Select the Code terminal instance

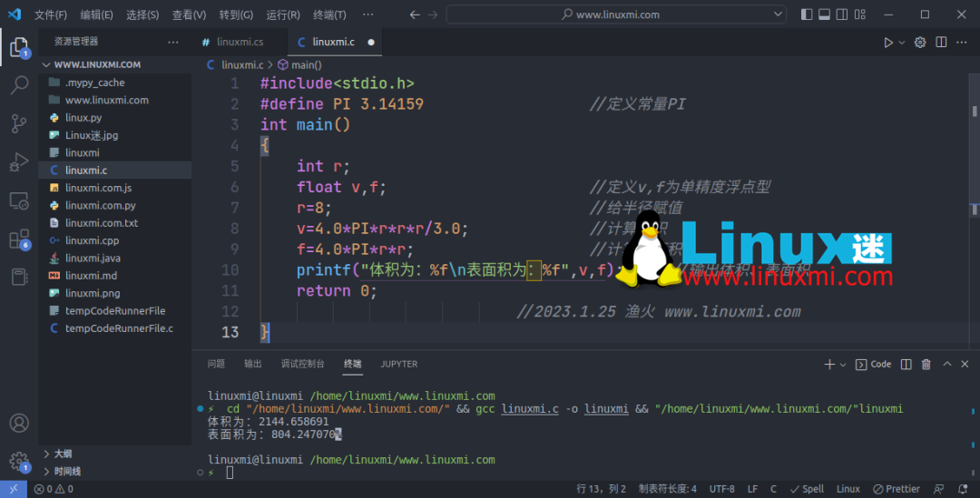click(x=873, y=365)
